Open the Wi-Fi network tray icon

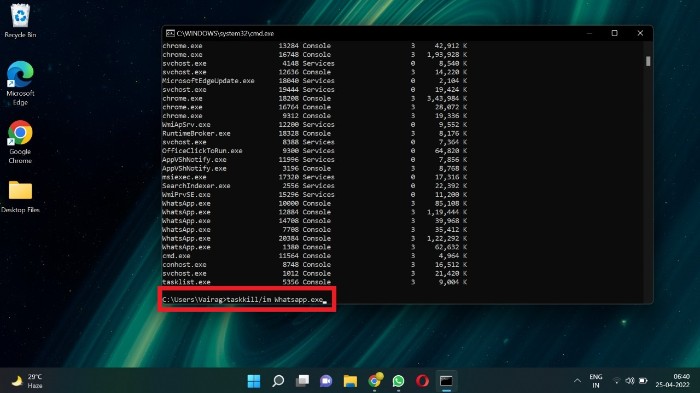coord(617,381)
